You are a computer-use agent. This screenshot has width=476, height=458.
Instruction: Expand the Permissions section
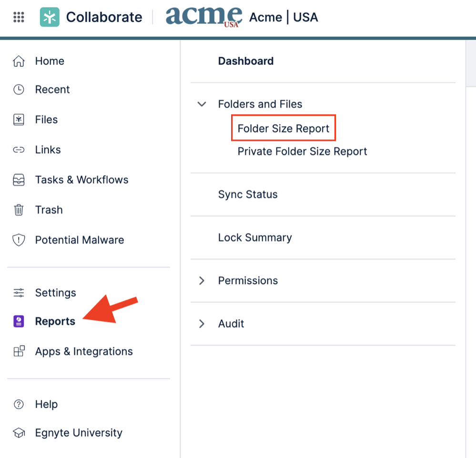[202, 281]
